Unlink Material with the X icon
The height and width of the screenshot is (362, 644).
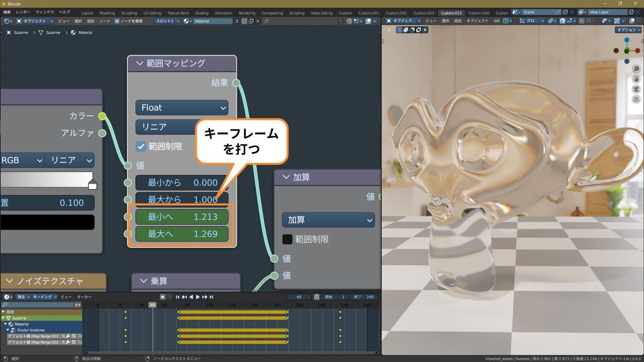click(x=258, y=21)
